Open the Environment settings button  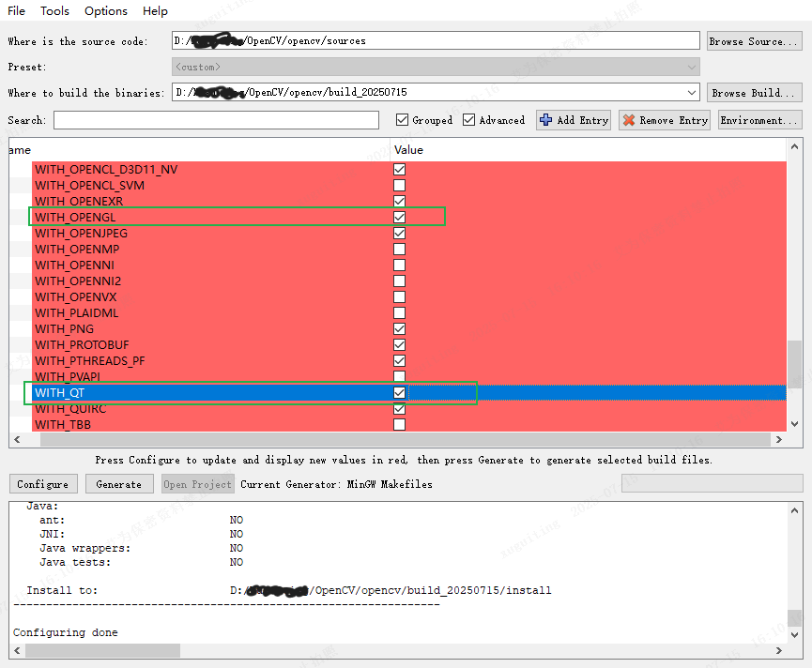click(x=760, y=120)
